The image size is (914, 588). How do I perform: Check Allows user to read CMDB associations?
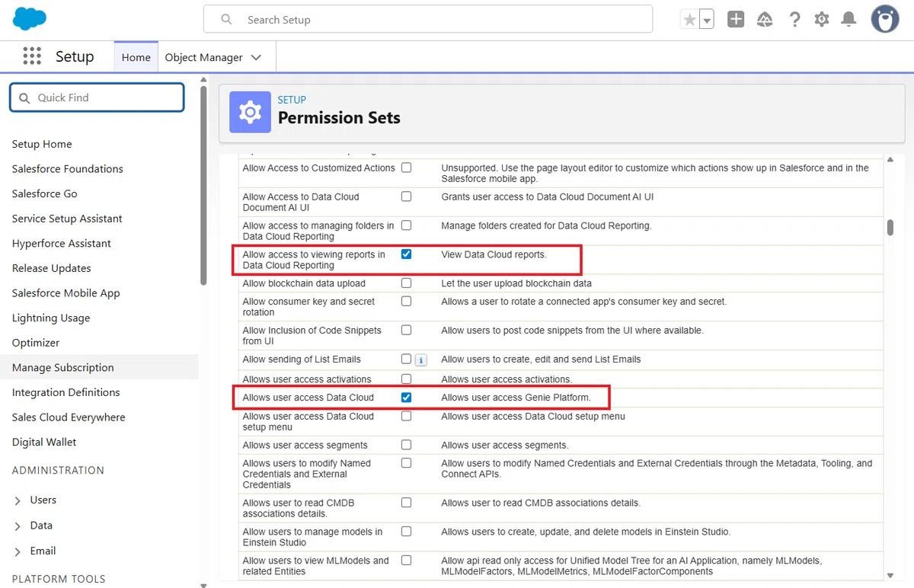pos(407,503)
